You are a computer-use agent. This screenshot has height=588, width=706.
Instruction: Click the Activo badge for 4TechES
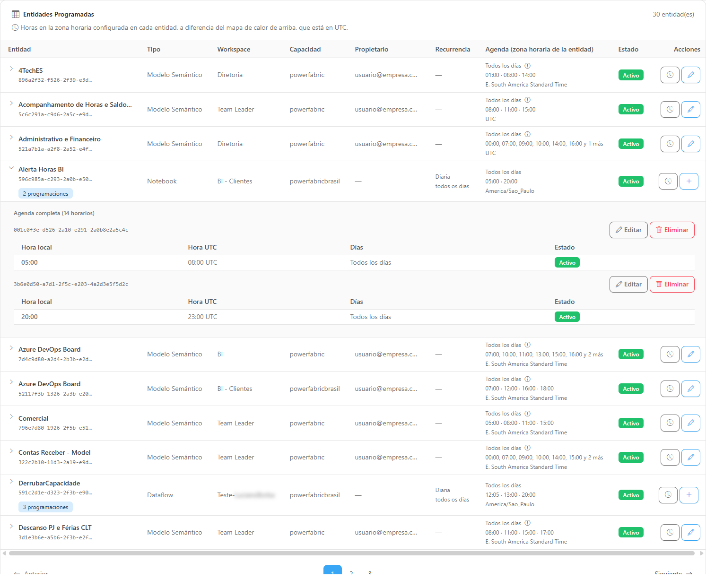click(x=631, y=75)
